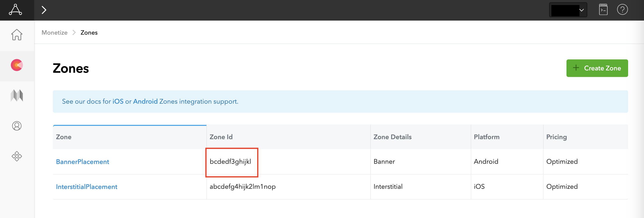This screenshot has width=644, height=218.
Task: Open the console terminal icon in header
Action: coord(603,10)
